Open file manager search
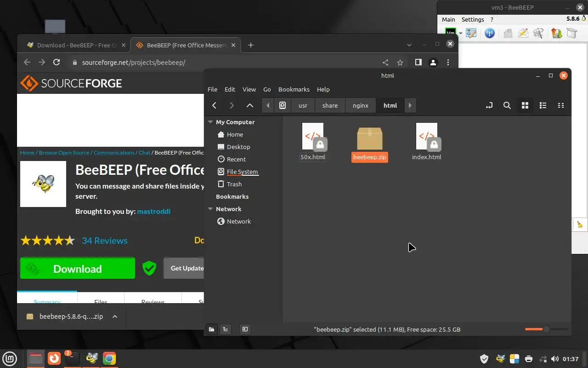This screenshot has height=368, width=588. (x=507, y=105)
